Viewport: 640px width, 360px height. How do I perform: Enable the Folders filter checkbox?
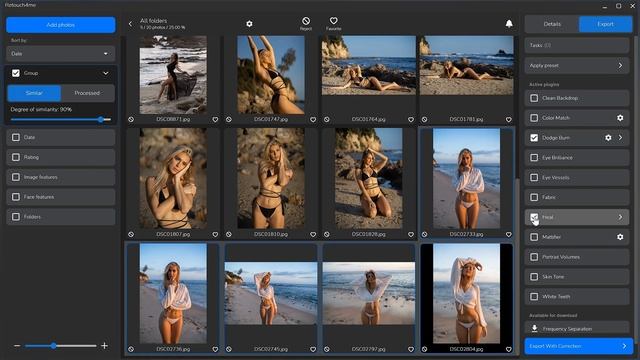(x=16, y=217)
